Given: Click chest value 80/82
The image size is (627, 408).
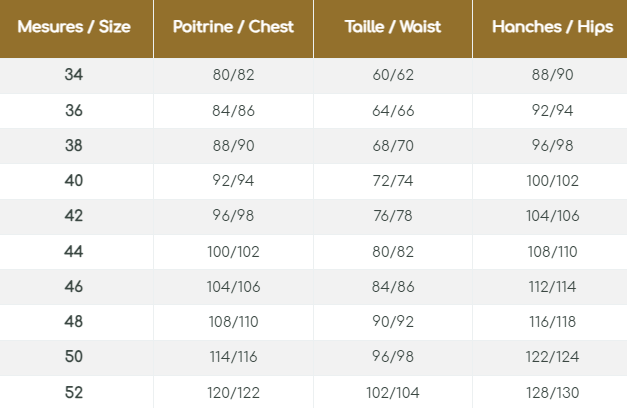Looking at the screenshot, I should pyautogui.click(x=232, y=76).
